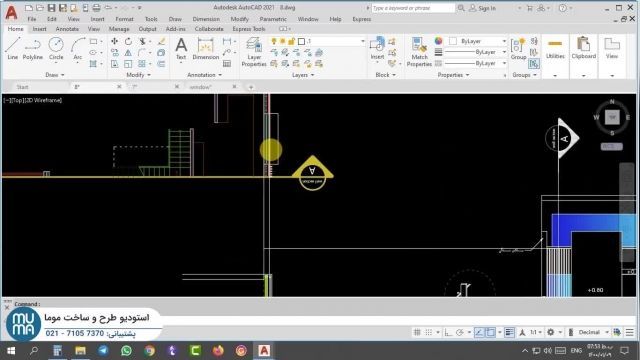Select the Arc tool

78,49
